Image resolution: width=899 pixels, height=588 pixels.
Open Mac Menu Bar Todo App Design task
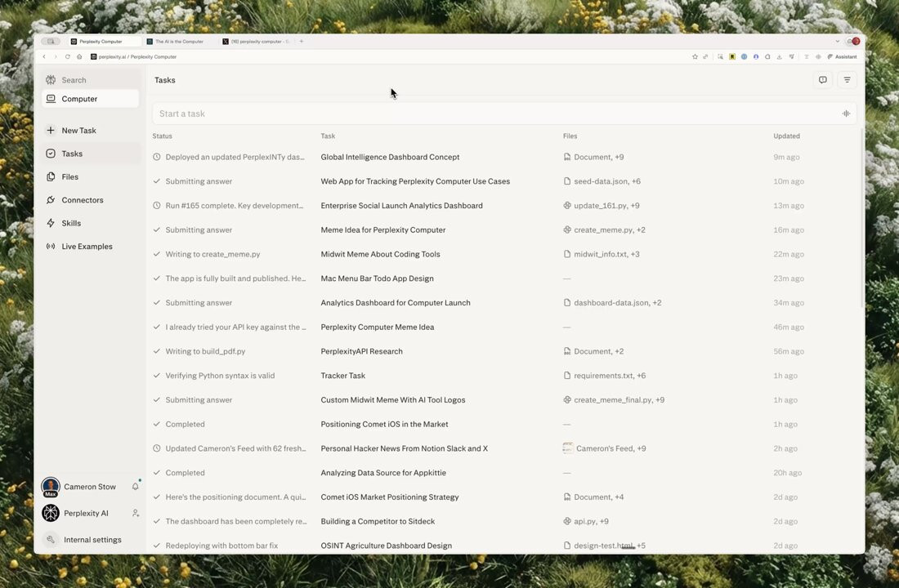pyautogui.click(x=377, y=278)
